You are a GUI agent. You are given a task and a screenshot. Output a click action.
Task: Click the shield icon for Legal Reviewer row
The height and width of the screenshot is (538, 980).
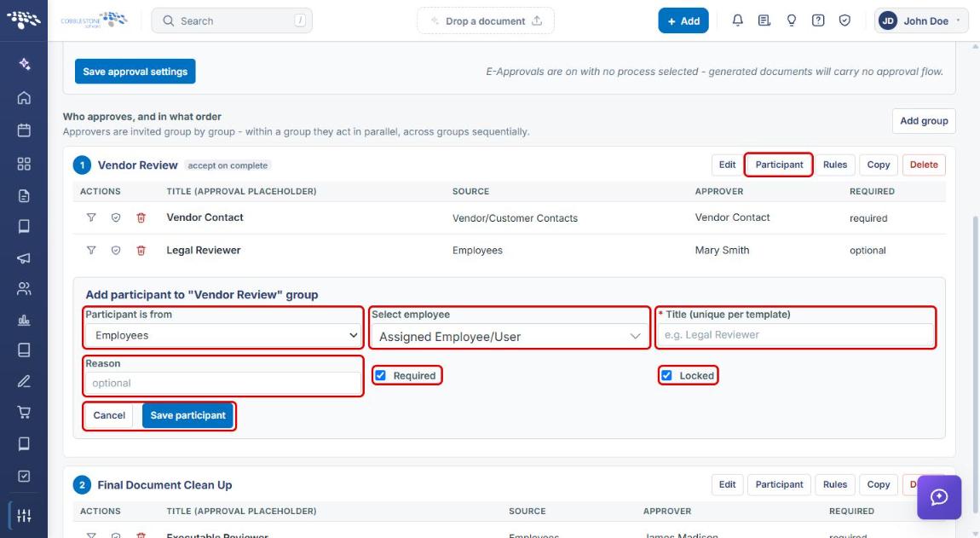[116, 250]
